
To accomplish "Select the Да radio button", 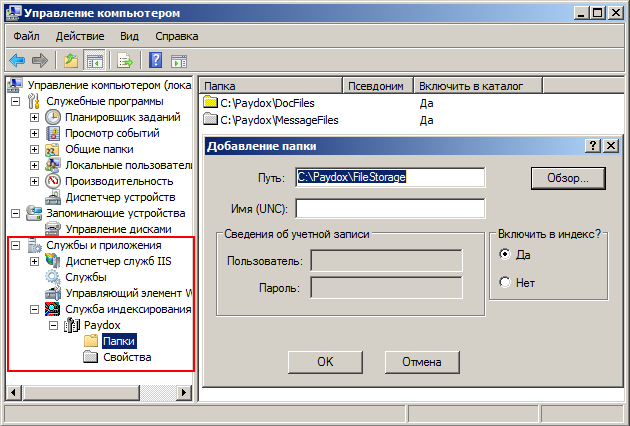I will pos(505,254).
